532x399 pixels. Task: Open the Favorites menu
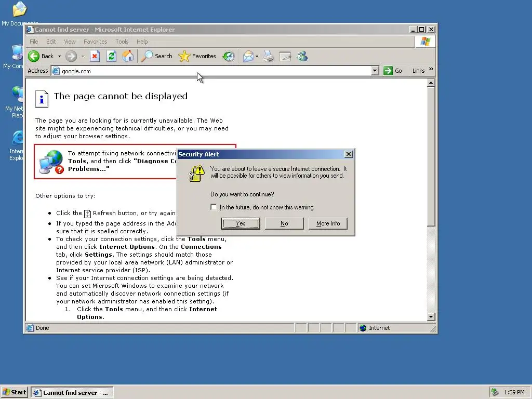[96, 42]
